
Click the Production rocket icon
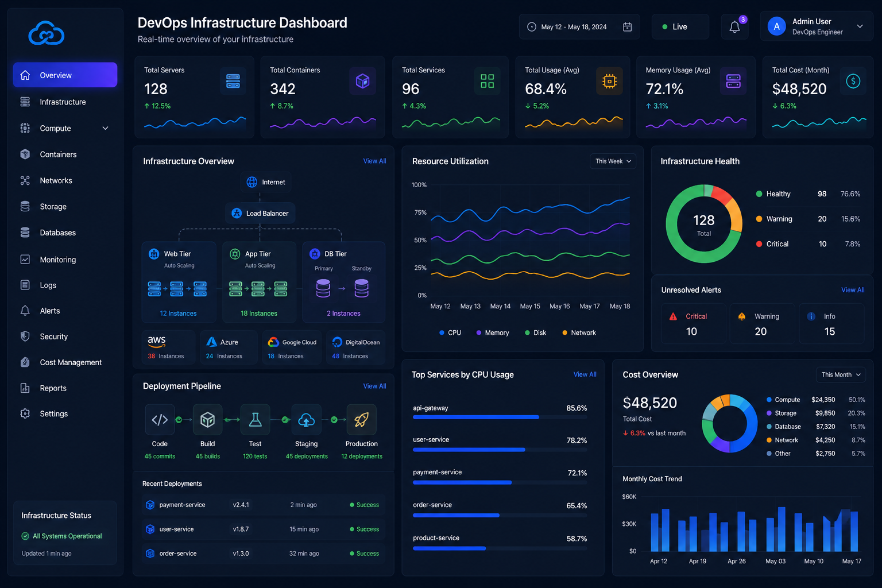pyautogui.click(x=361, y=420)
